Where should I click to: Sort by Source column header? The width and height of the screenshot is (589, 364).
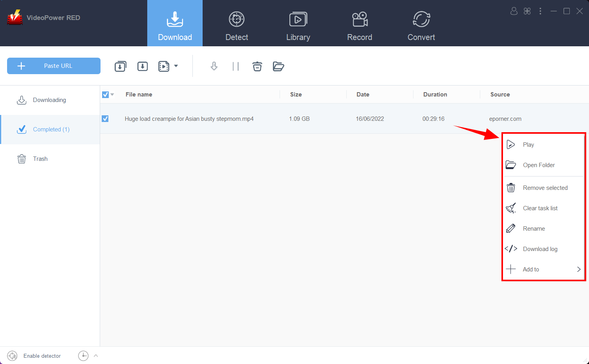[500, 95]
